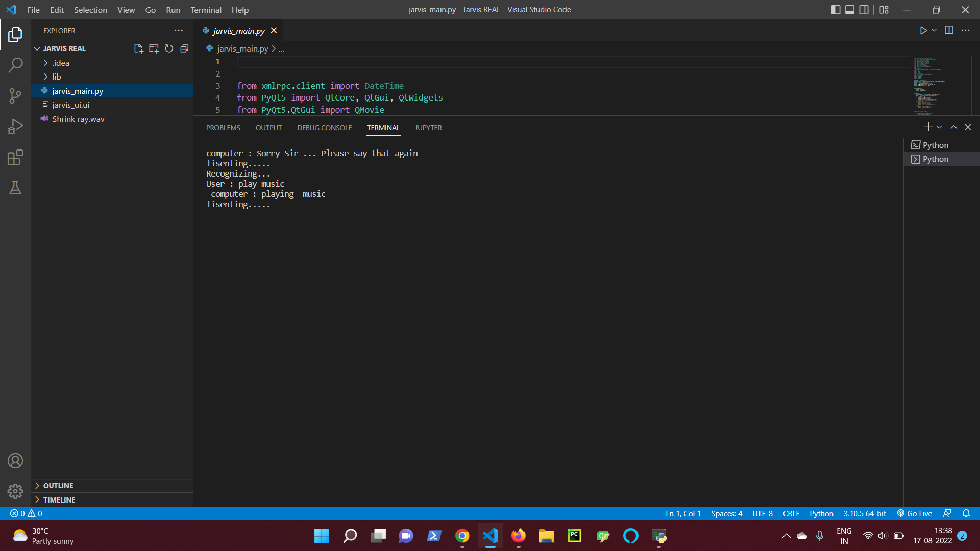The width and height of the screenshot is (980, 551).
Task: Open Source Control view
Action: pyautogui.click(x=15, y=95)
